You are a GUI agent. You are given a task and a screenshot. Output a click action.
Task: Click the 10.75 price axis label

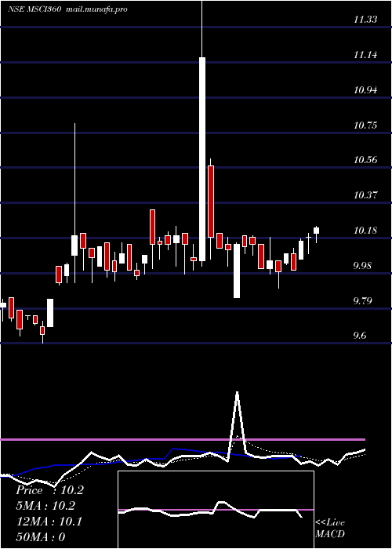point(365,125)
